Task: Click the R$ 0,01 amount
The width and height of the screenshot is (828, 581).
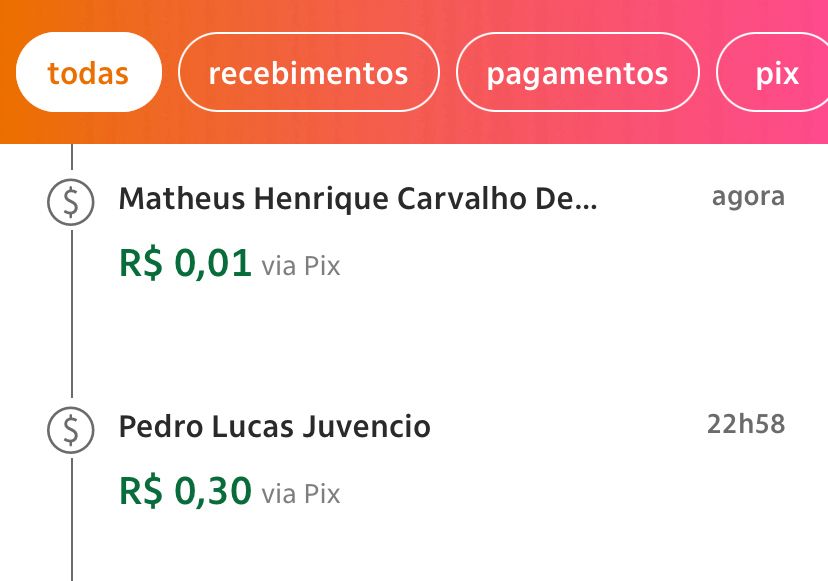Action: coord(185,264)
